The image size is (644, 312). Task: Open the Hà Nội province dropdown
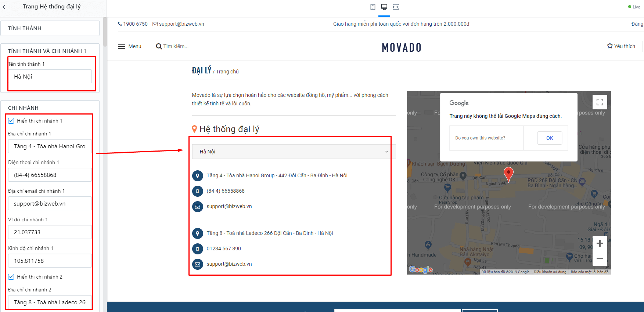pyautogui.click(x=294, y=152)
